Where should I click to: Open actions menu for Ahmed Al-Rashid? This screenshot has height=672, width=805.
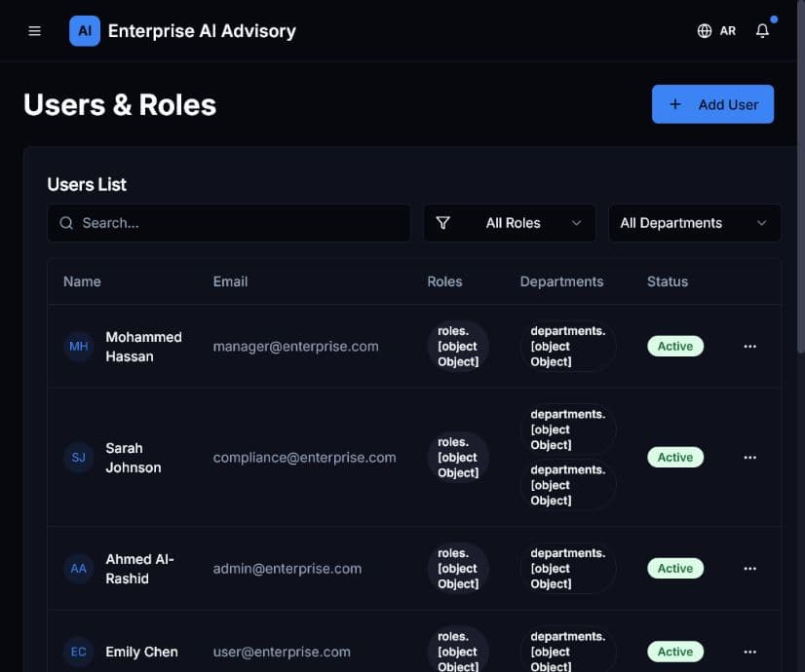coord(750,569)
